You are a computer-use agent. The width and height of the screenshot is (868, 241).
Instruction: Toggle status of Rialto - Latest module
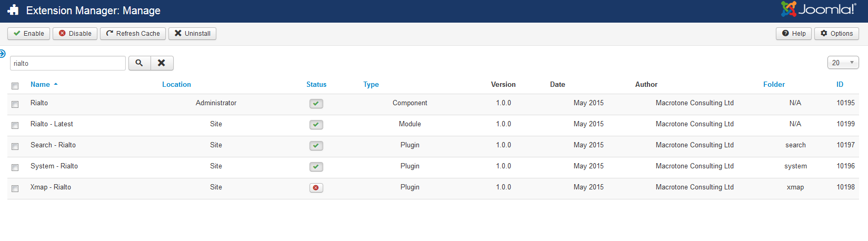point(316,125)
